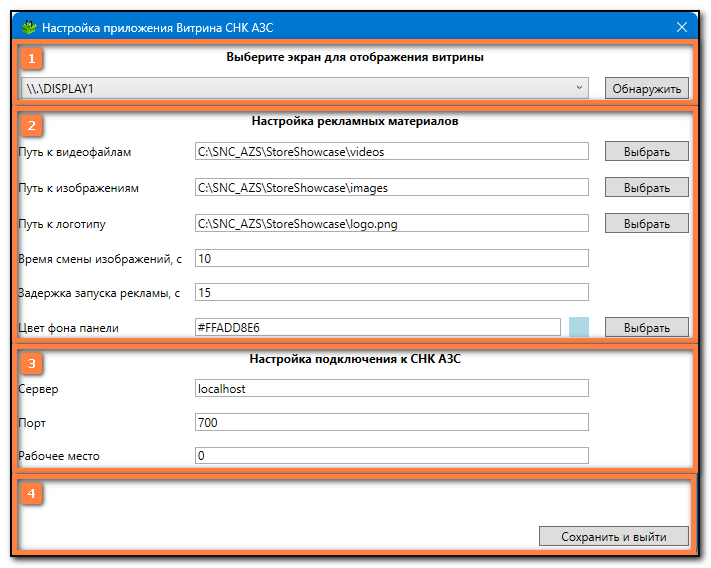
Task: Click the Обнаружить button
Action: (647, 88)
